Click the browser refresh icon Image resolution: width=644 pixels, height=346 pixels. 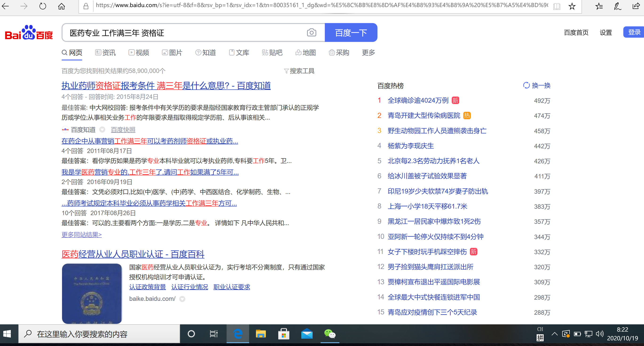click(x=43, y=6)
